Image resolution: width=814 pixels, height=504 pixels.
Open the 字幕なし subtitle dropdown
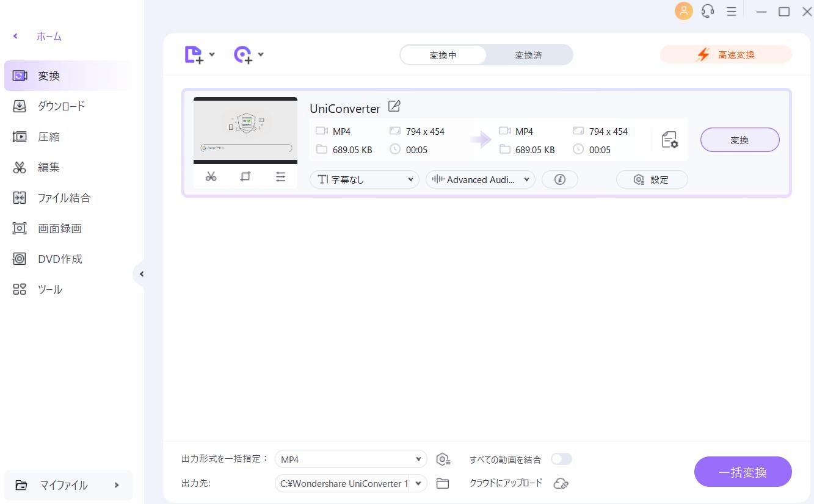pyautogui.click(x=365, y=179)
